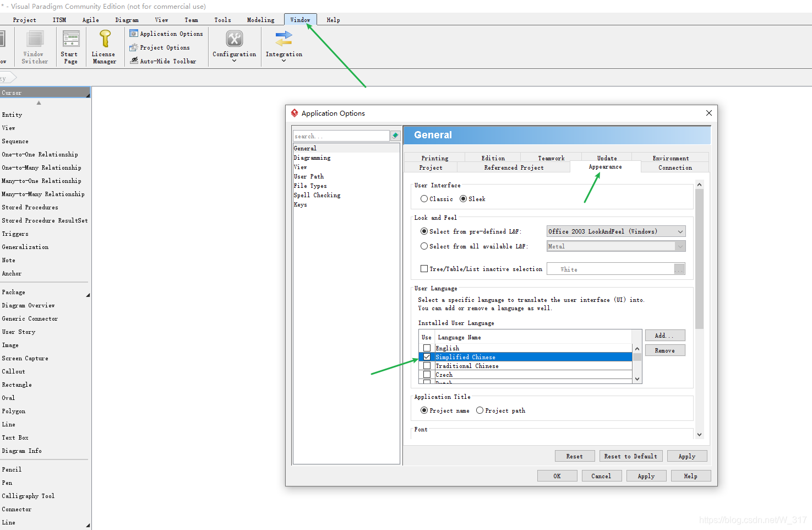The image size is (812, 530).
Task: Expand the Package palette group arrow
Action: pos(88,295)
